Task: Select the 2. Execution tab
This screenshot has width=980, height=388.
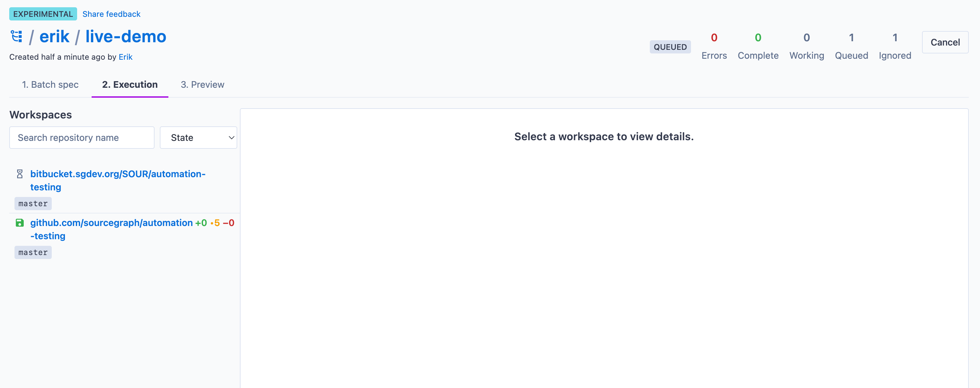Action: [x=130, y=84]
